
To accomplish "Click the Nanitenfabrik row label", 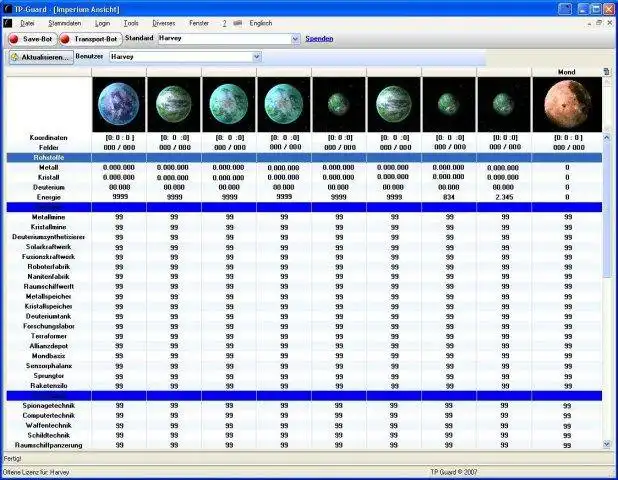I will (x=48, y=277).
